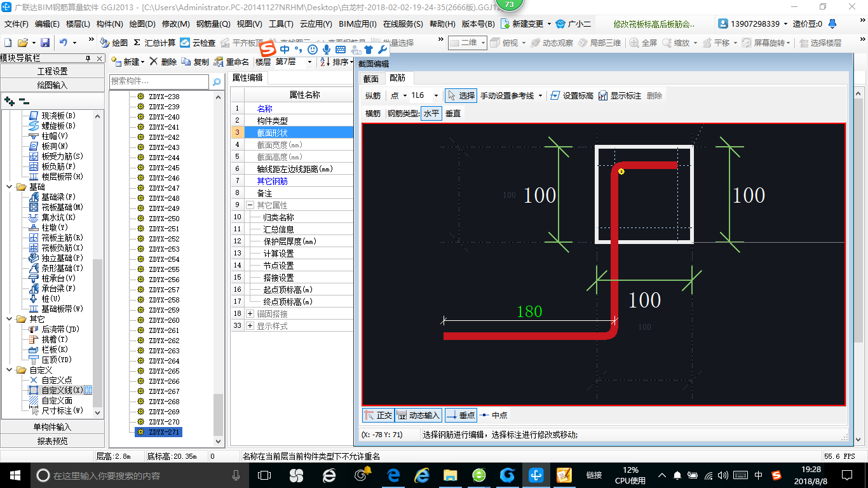This screenshot has height=488, width=868.
Task: Click the 删除 delete X icon in component toolbar
Action: [x=163, y=62]
